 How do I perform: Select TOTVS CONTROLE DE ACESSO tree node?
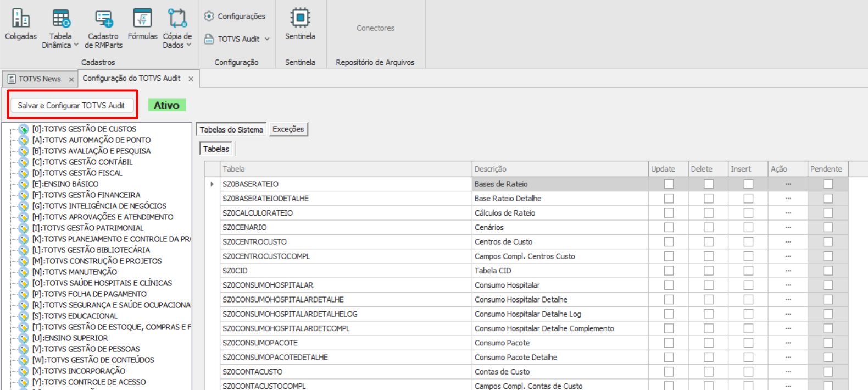click(89, 382)
